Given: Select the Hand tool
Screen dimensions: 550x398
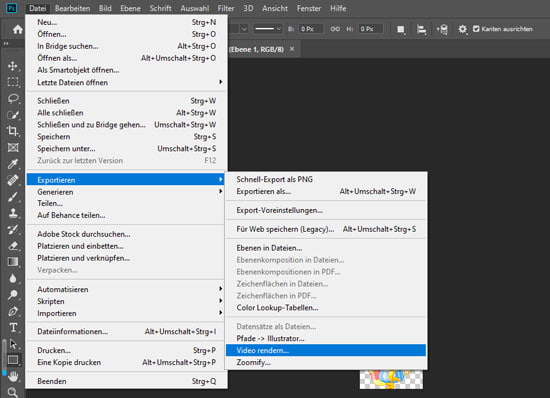Looking at the screenshot, I should coord(13,376).
